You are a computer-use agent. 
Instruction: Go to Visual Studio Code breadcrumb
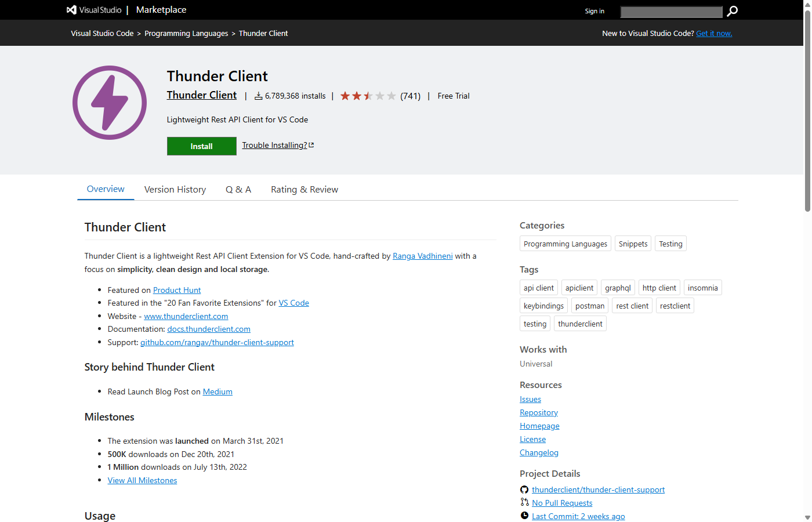tap(102, 34)
